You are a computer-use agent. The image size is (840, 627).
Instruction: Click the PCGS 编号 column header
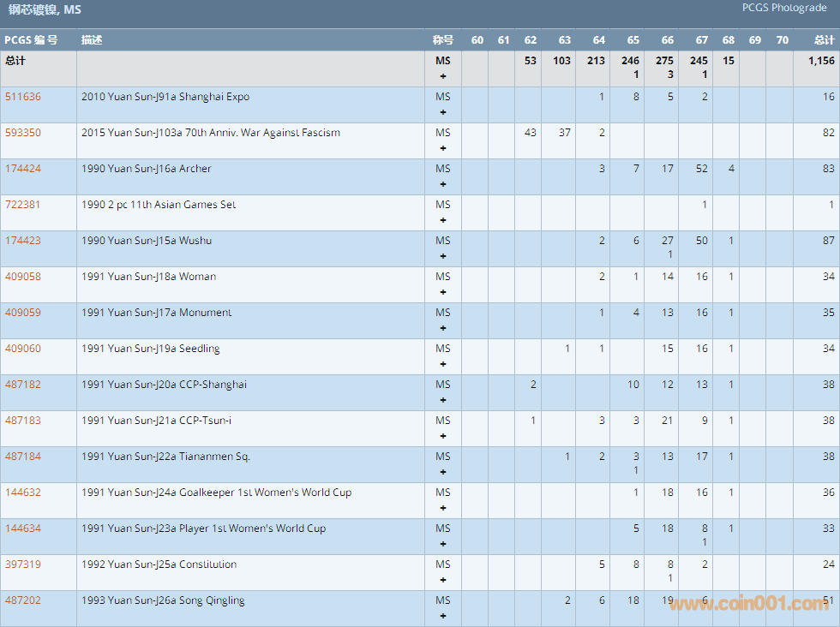(x=31, y=40)
